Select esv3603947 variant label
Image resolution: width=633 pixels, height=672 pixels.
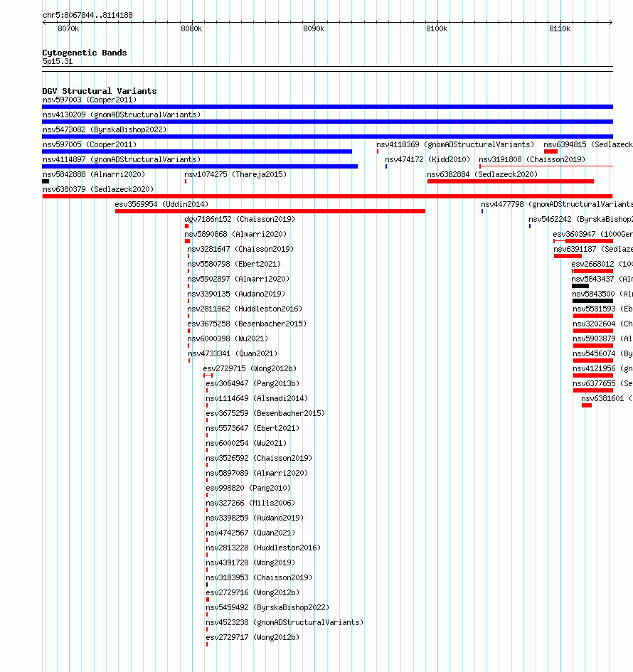pos(592,235)
